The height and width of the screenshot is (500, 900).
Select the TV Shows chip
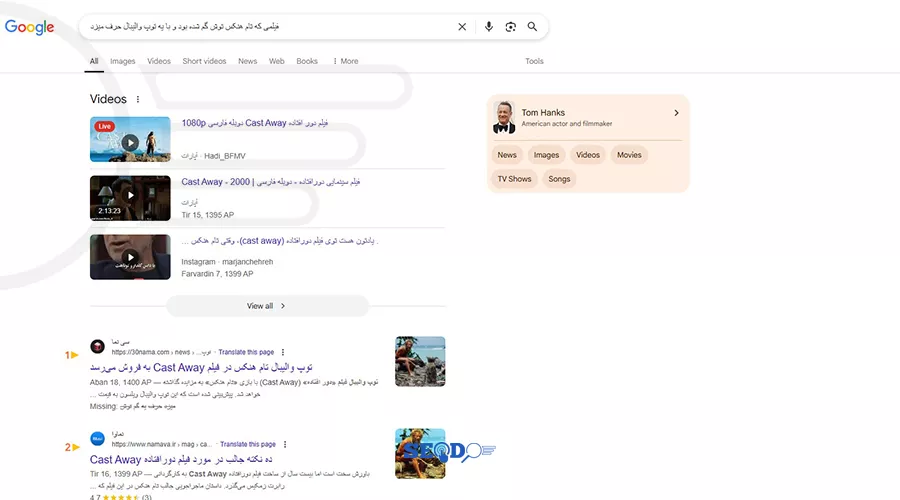click(x=514, y=179)
